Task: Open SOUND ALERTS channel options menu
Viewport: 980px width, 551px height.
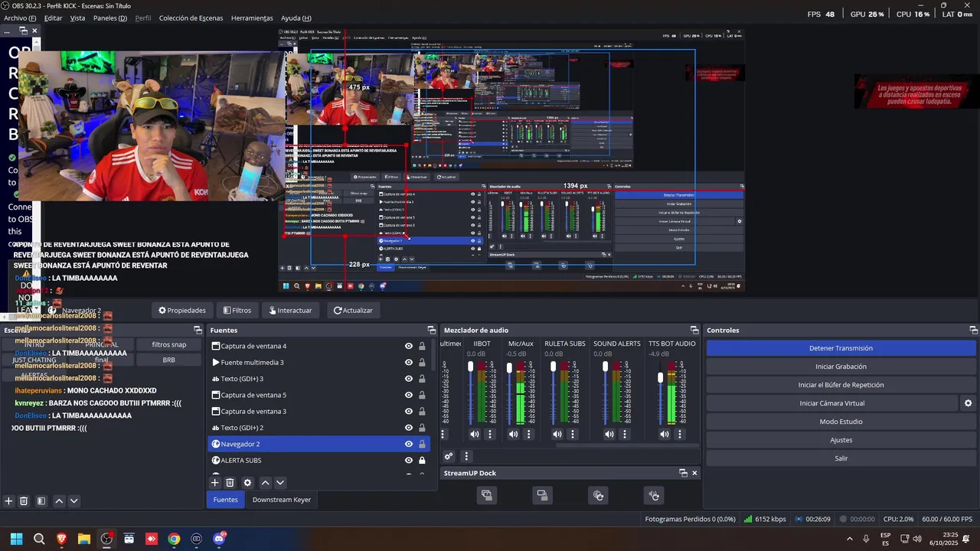Action: click(x=625, y=434)
